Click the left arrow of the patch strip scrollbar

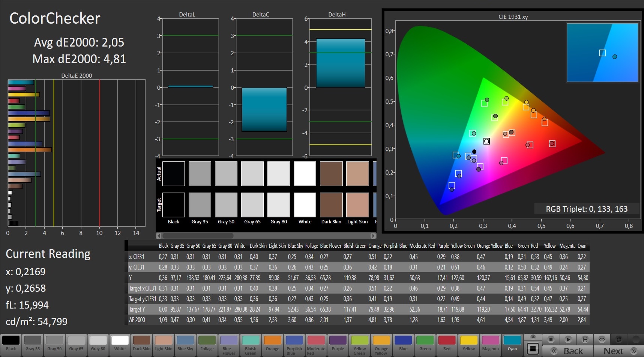[x=159, y=236]
